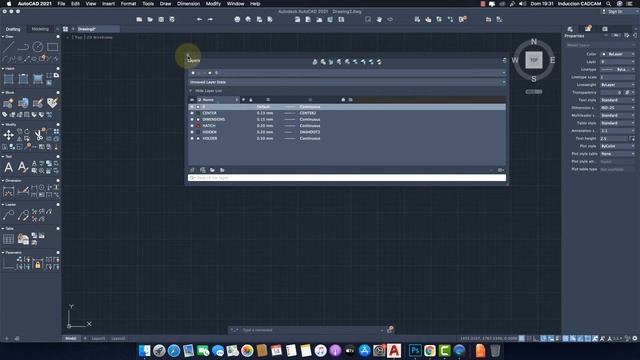Toggle the checkbox in Name column header

[199, 100]
